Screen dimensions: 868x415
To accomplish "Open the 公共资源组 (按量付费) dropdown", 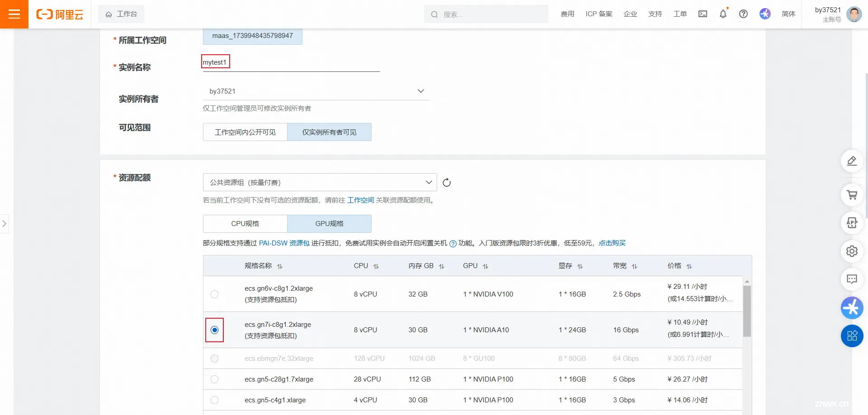I will point(320,182).
